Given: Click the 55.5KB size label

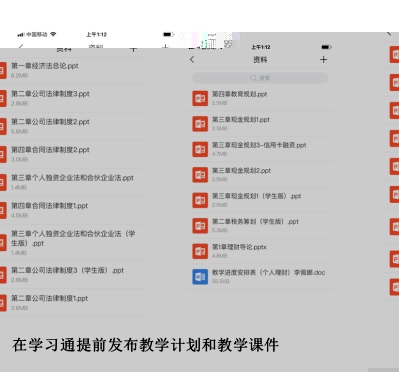Looking at the screenshot, I should pyautogui.click(x=221, y=281).
